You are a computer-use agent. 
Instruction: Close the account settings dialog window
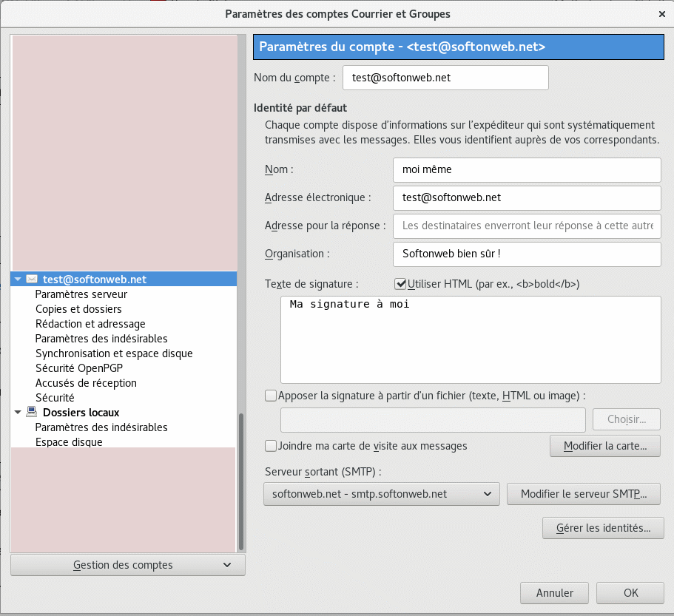click(x=661, y=13)
